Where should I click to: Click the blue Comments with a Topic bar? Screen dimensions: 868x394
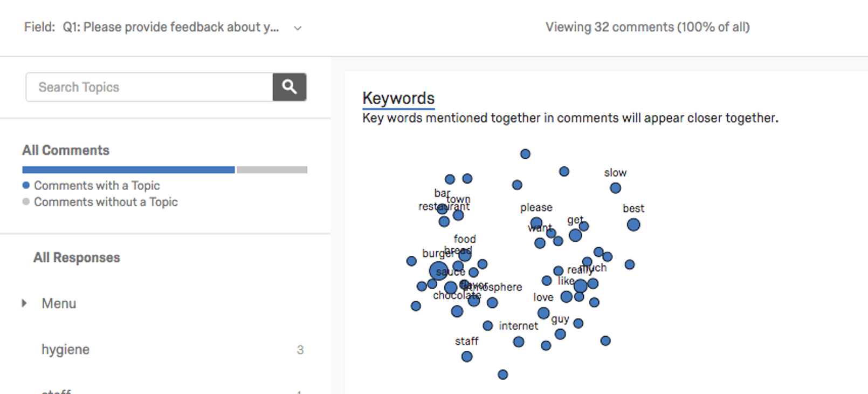click(x=128, y=170)
